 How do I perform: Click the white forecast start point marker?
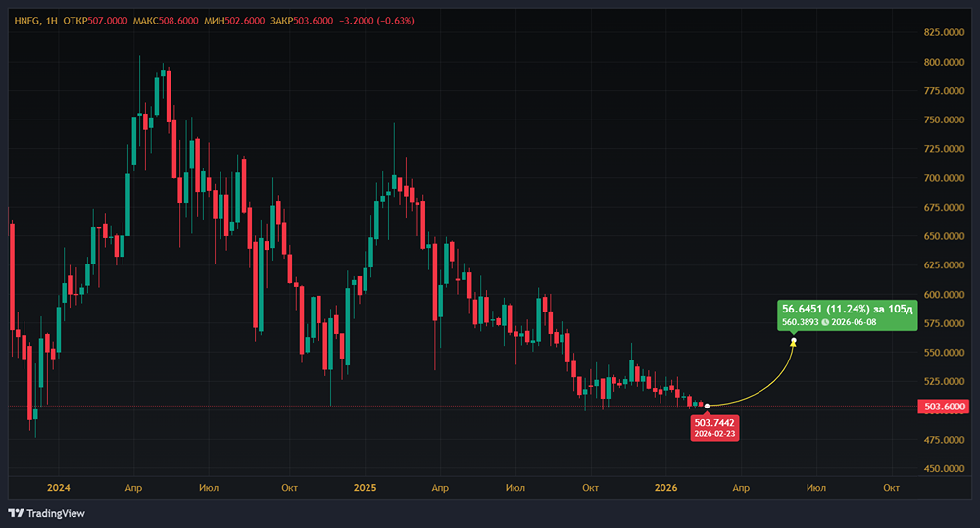[707, 407]
